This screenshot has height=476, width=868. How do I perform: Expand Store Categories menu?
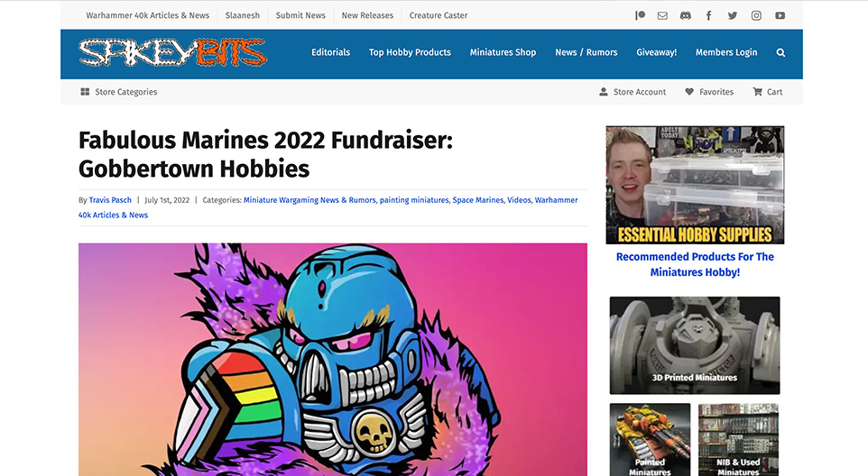coord(119,92)
